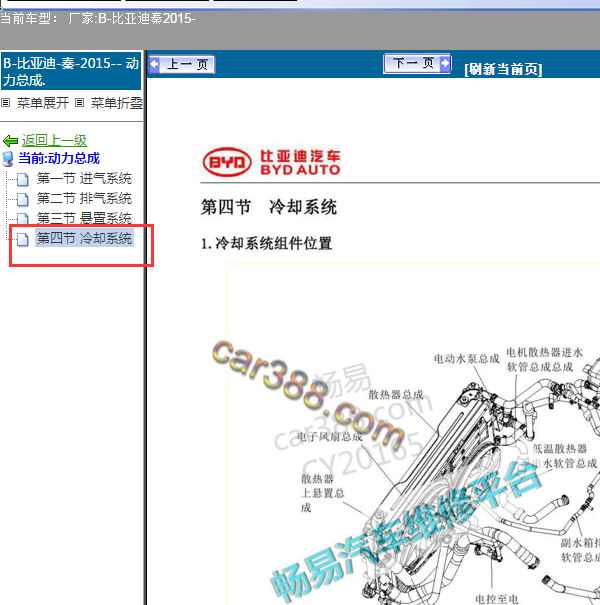This screenshot has width=600, height=605.
Task: Click page icon beside 第一节 进气系统
Action: (23, 179)
